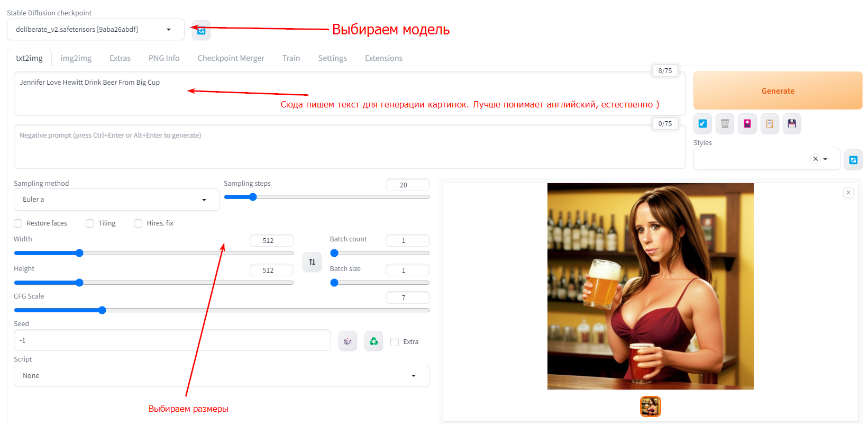Image resolution: width=868 pixels, height=424 pixels.
Task: Save style with floppy disk icon
Action: pyautogui.click(x=792, y=123)
